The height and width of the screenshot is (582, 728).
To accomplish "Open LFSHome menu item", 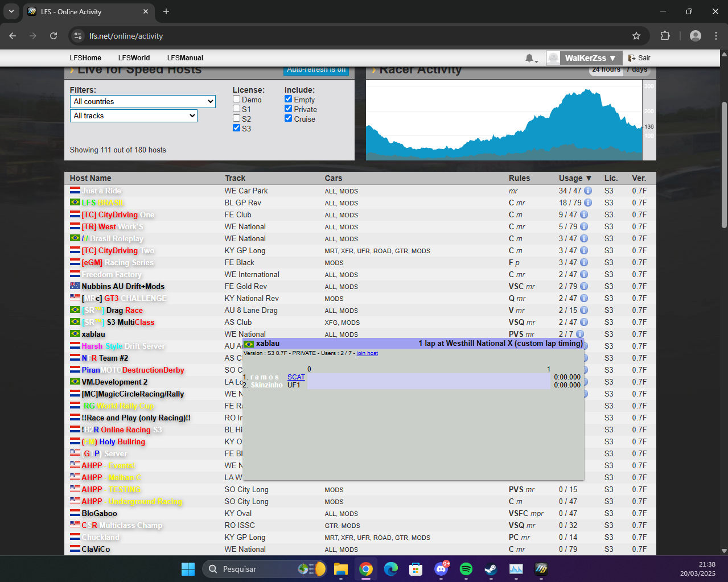I will pos(85,58).
